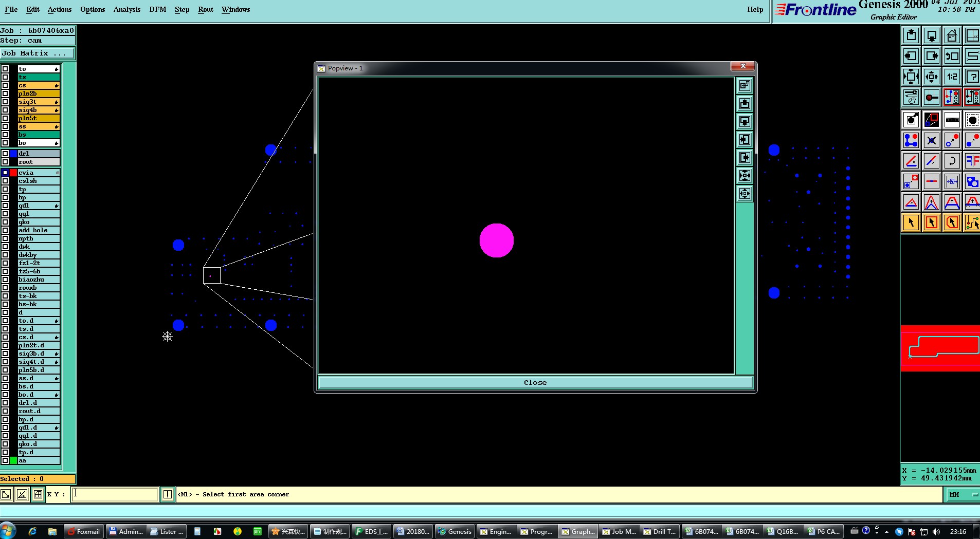Toggle display checkbox for layer to
The image size is (980, 539).
point(5,69)
